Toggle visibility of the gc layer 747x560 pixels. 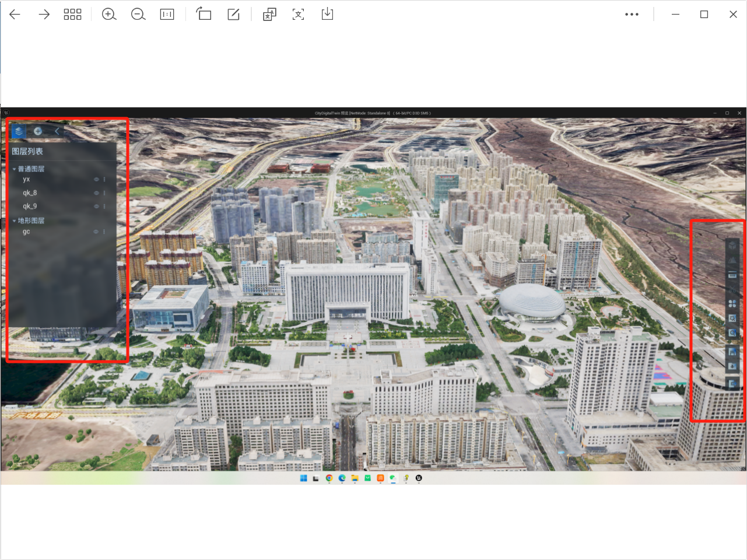pos(96,232)
